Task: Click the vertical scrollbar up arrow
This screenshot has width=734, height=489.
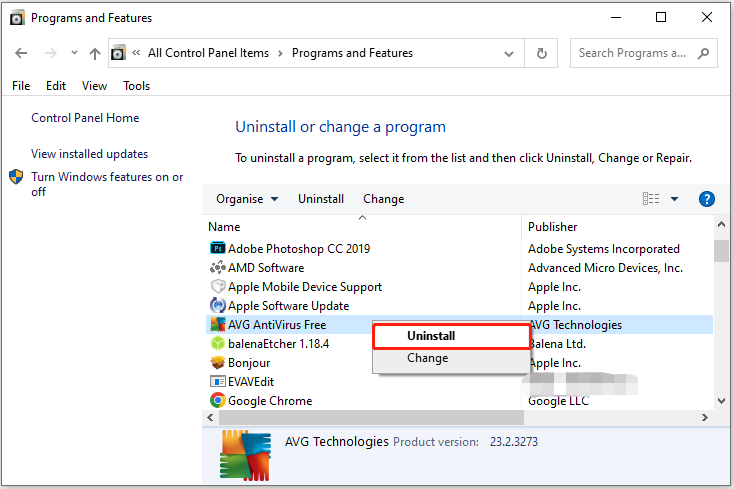Action: pos(721,225)
